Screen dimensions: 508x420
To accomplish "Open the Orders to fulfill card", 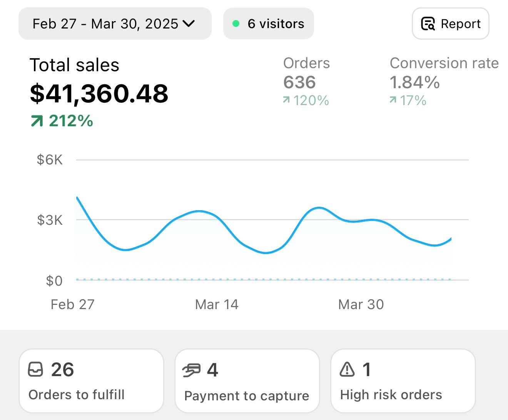I will [x=91, y=381].
